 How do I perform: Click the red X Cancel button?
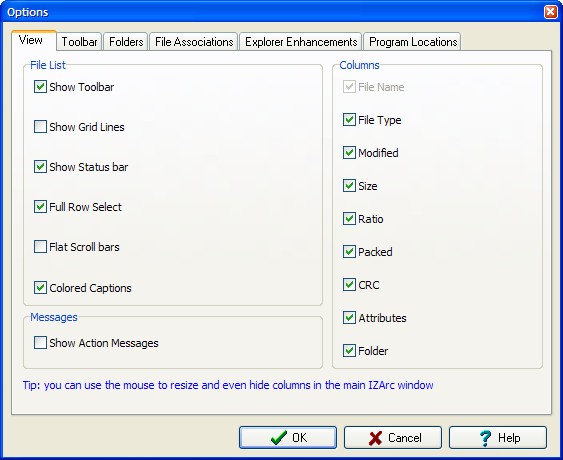393,437
